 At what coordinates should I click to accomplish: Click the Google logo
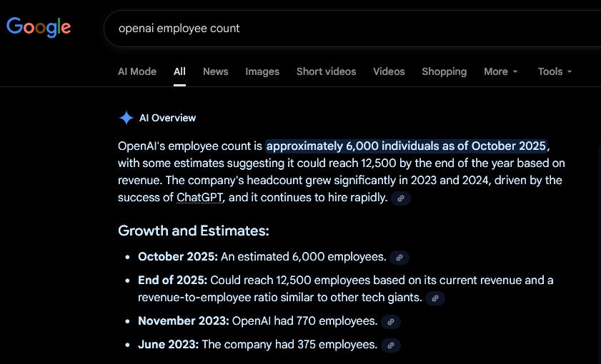click(x=39, y=27)
